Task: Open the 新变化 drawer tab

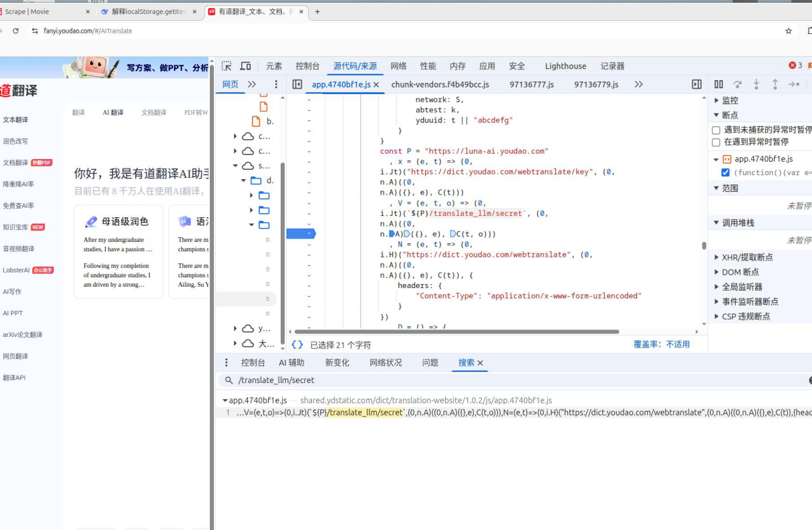Action: (x=337, y=363)
